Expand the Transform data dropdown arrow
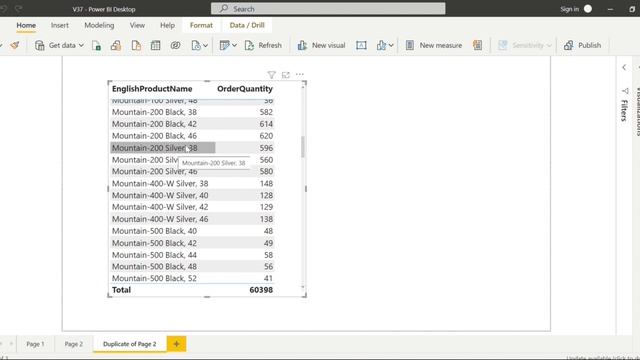This screenshot has height=360, width=640. (x=234, y=45)
